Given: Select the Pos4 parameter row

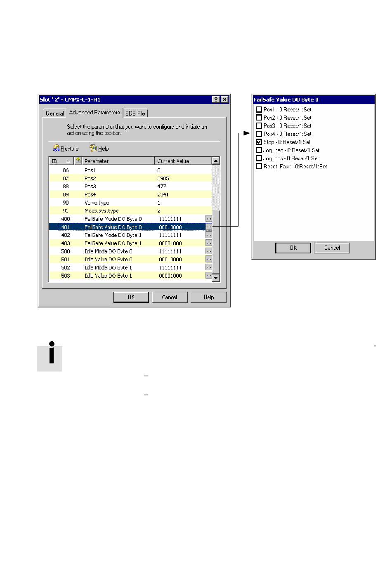Looking at the screenshot, I should click(x=130, y=194).
